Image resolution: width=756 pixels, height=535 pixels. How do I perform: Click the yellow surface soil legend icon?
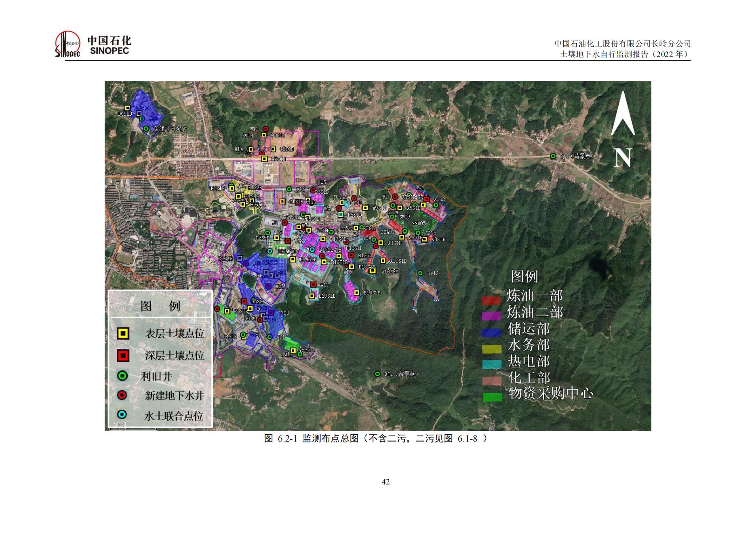pyautogui.click(x=123, y=334)
